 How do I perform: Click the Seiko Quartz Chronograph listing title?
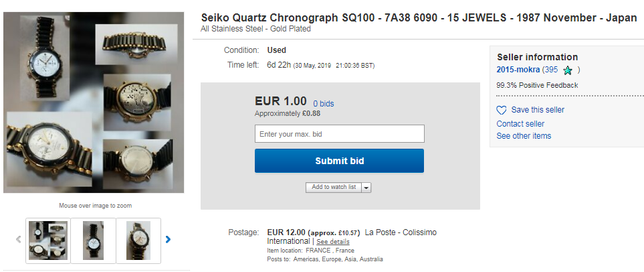419,18
